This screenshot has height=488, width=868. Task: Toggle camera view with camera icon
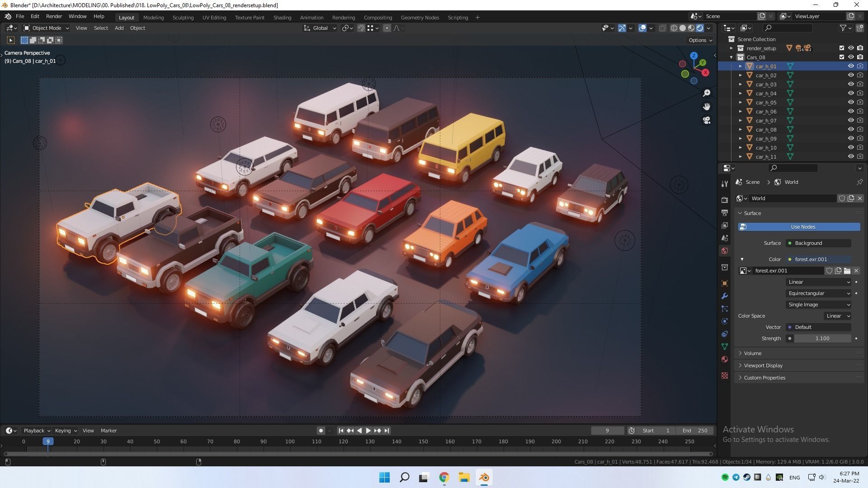(707, 120)
